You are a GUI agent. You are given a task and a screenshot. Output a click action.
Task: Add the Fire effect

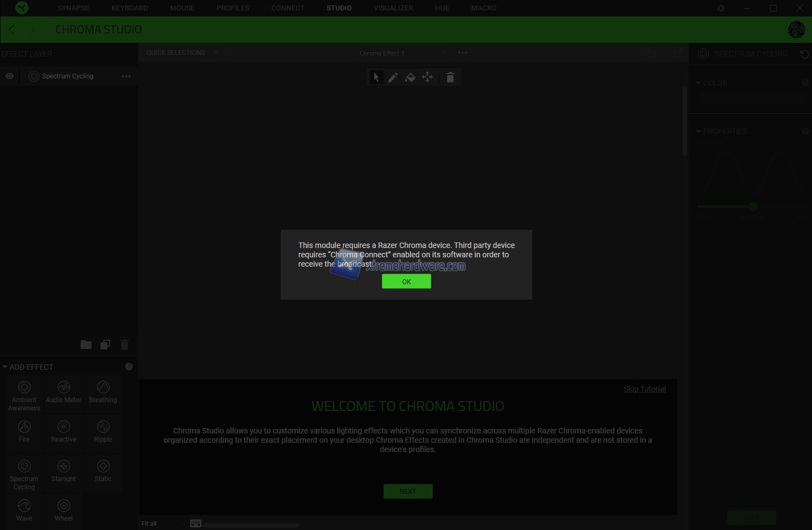pos(24,431)
